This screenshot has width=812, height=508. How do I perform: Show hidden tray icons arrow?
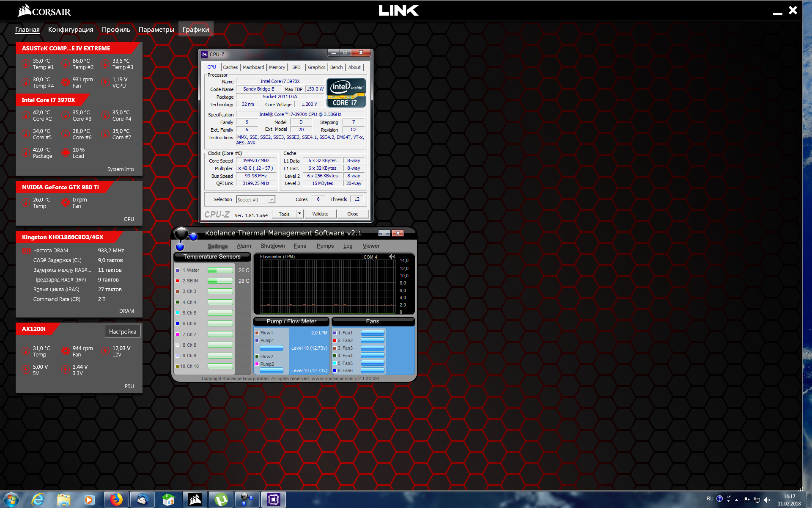click(736, 500)
